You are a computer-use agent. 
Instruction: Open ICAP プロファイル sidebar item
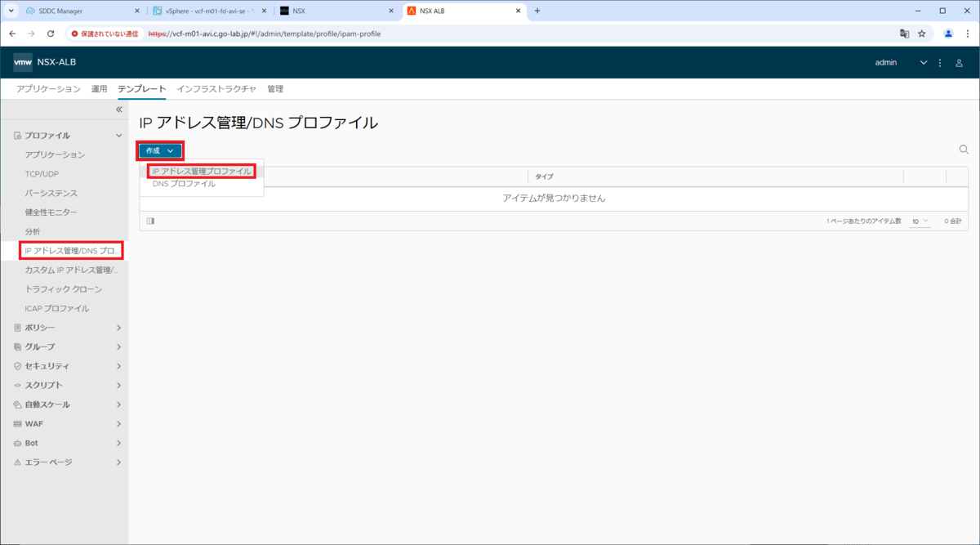point(57,309)
